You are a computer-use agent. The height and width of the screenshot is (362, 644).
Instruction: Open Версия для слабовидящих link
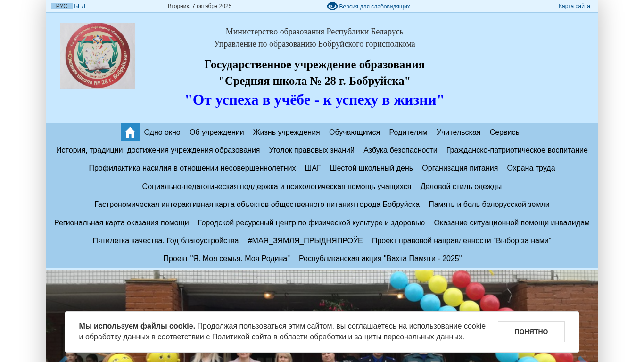click(x=374, y=7)
